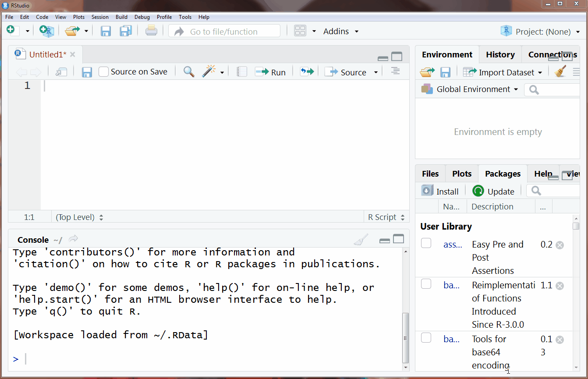Maximize the Console pane
The image size is (588, 379).
pos(399,239)
